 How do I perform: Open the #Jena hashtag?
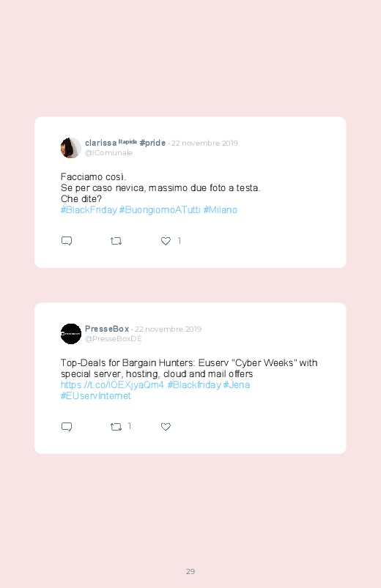click(237, 384)
